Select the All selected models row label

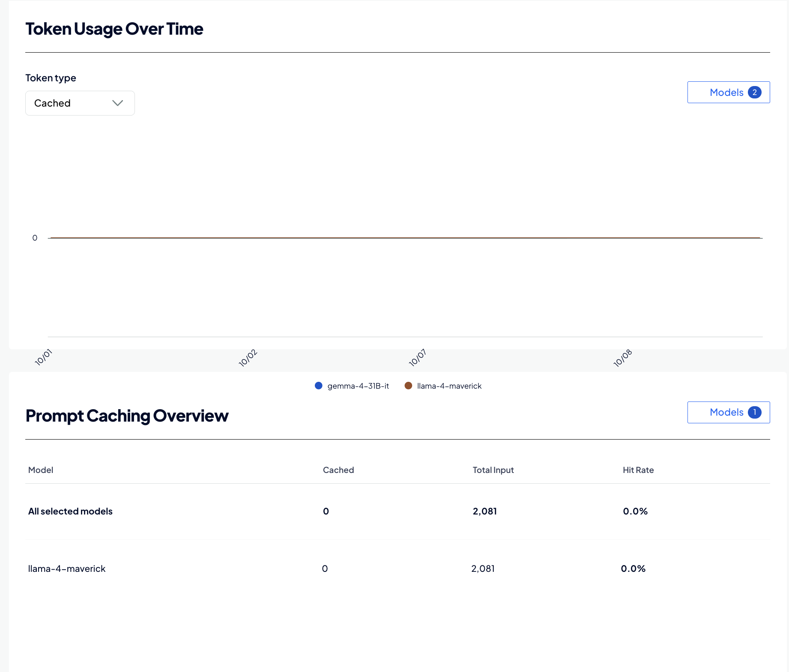click(70, 511)
